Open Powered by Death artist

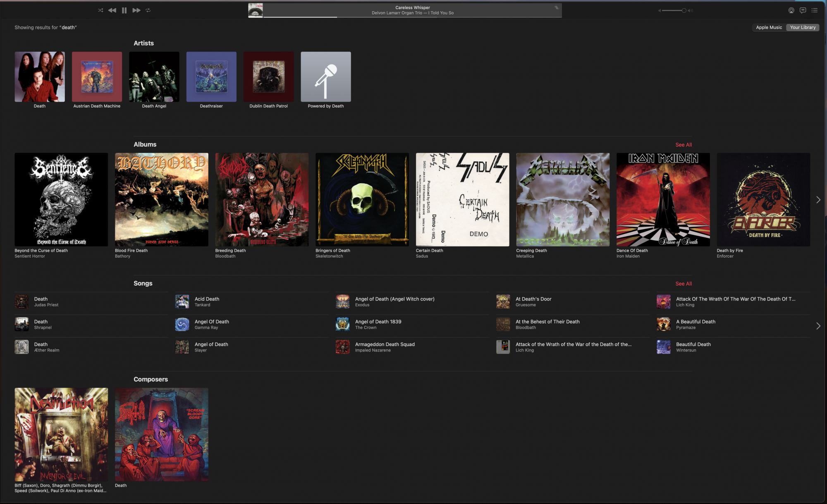point(326,77)
